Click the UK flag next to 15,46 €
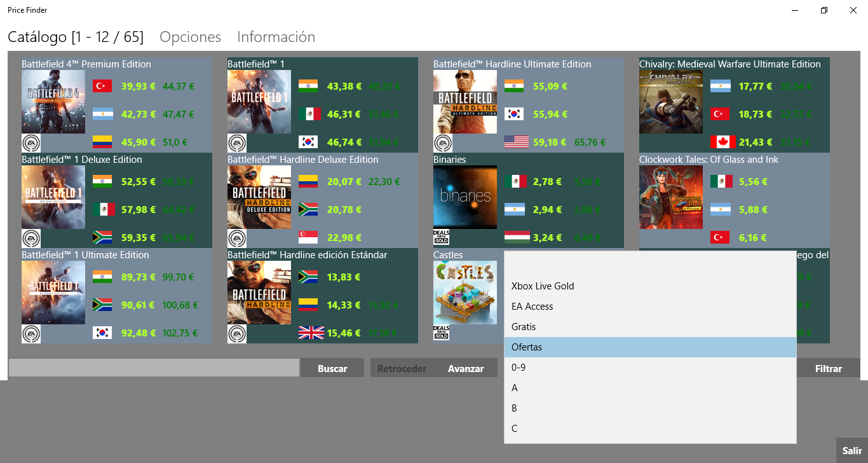Image resolution: width=868 pixels, height=463 pixels. [311, 333]
